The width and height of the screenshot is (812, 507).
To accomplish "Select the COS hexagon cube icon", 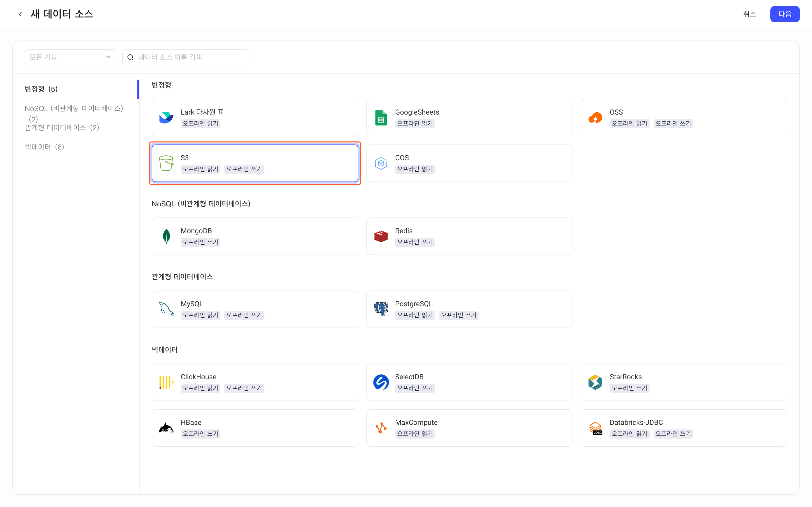I will 381,163.
